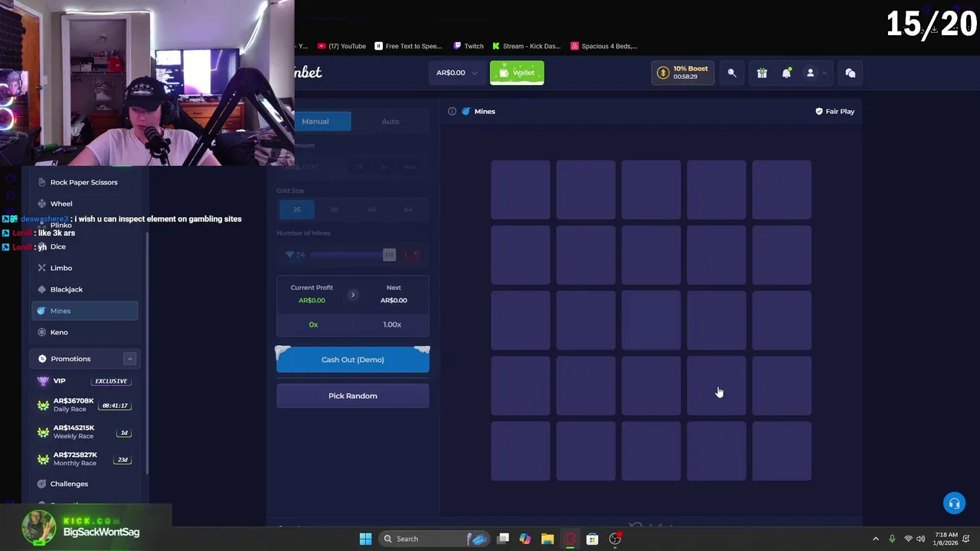
Task: Double the bet with the 2x button
Action: 384,167
